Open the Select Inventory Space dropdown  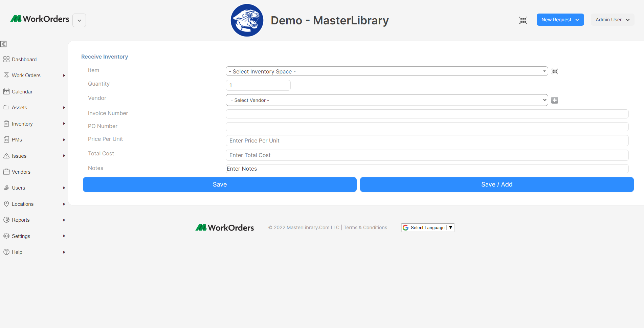pyautogui.click(x=386, y=71)
